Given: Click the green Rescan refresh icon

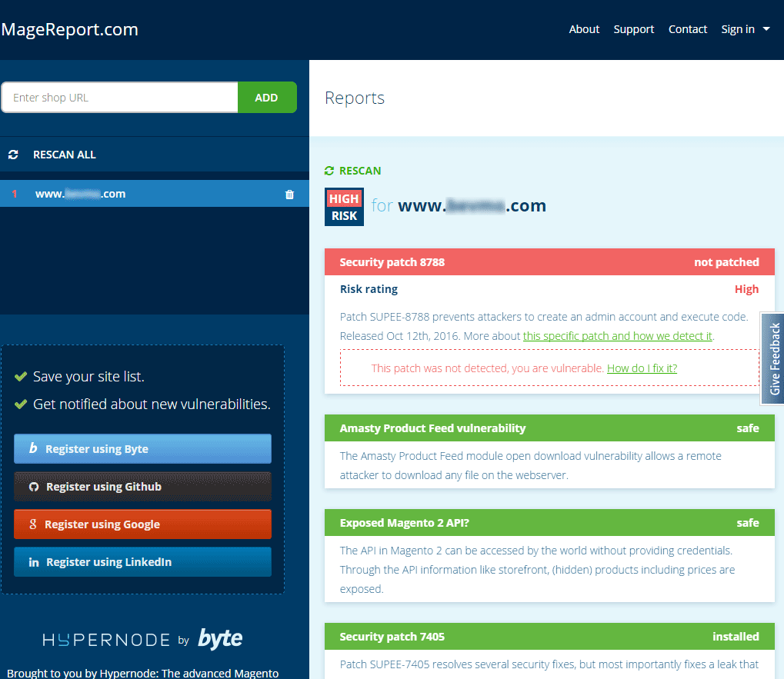Looking at the screenshot, I should click(x=329, y=171).
